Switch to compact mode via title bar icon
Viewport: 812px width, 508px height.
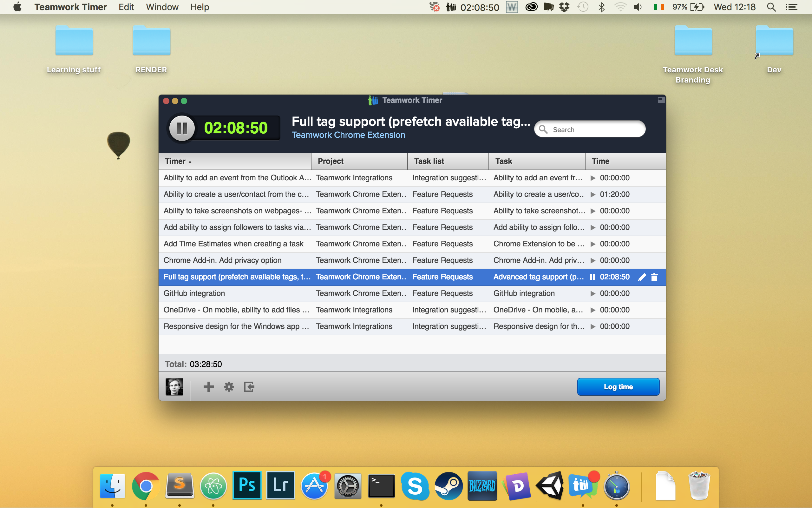[661, 100]
